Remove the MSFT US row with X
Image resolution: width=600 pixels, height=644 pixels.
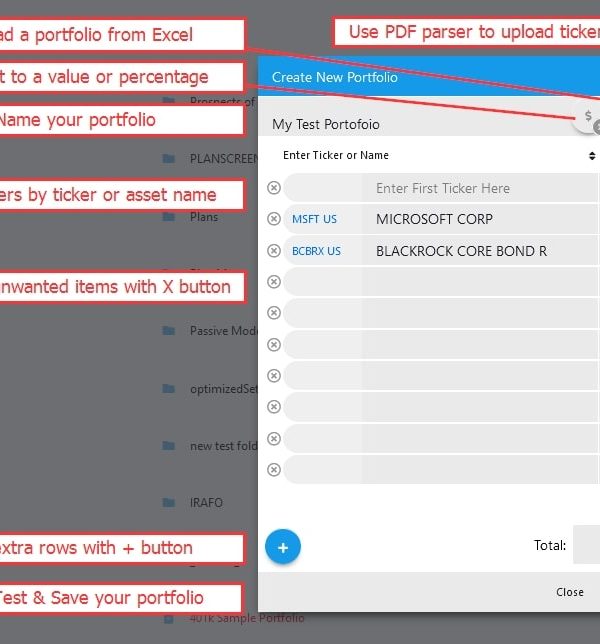tap(274, 219)
